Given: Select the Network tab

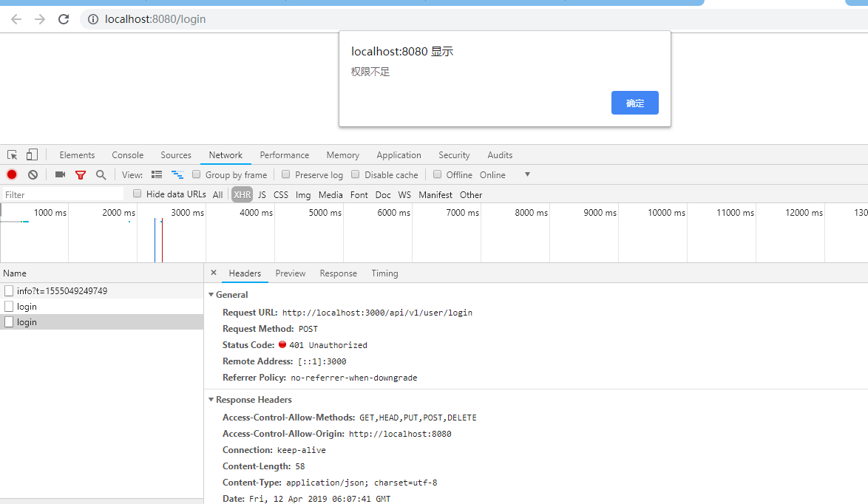Looking at the screenshot, I should click(226, 155).
